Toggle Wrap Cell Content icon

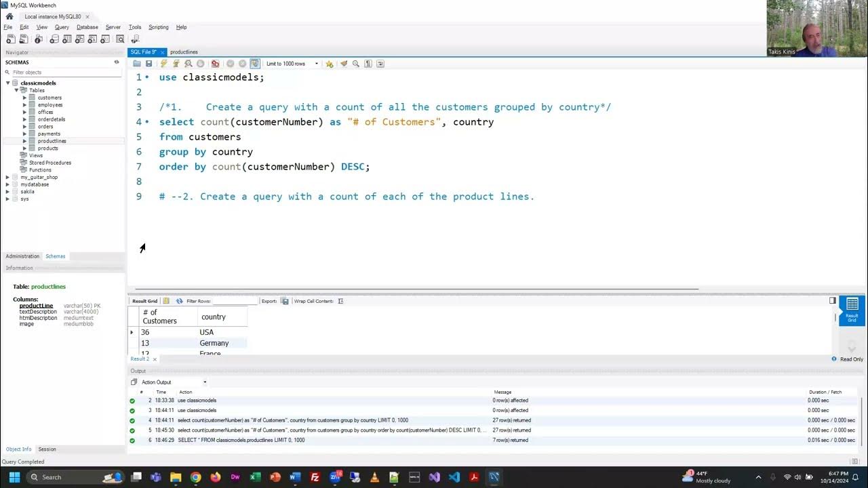tap(340, 301)
